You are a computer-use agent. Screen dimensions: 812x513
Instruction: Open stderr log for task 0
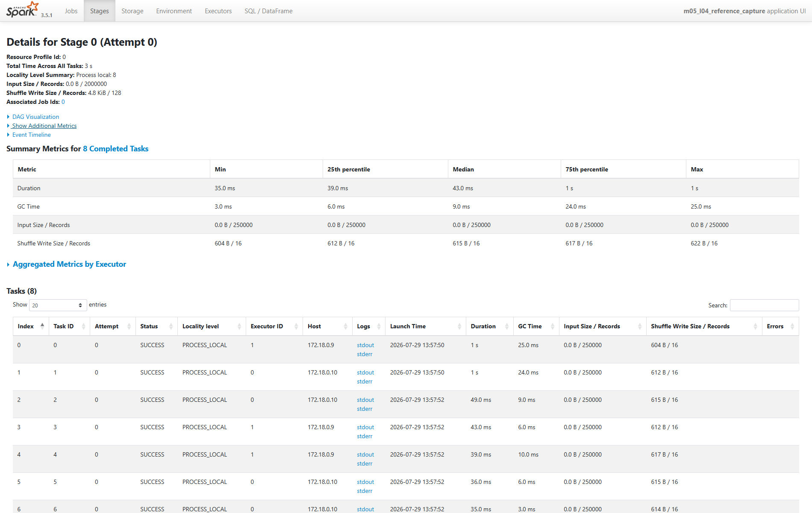[x=365, y=354]
